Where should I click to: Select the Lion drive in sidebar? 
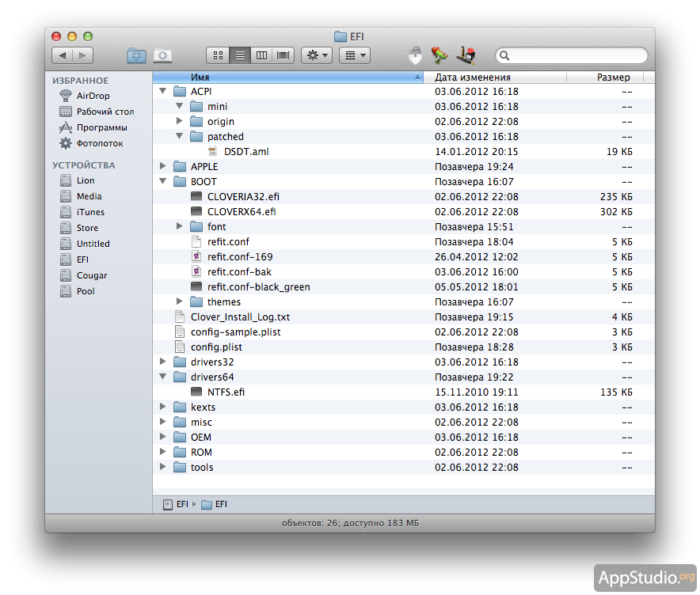(x=77, y=180)
